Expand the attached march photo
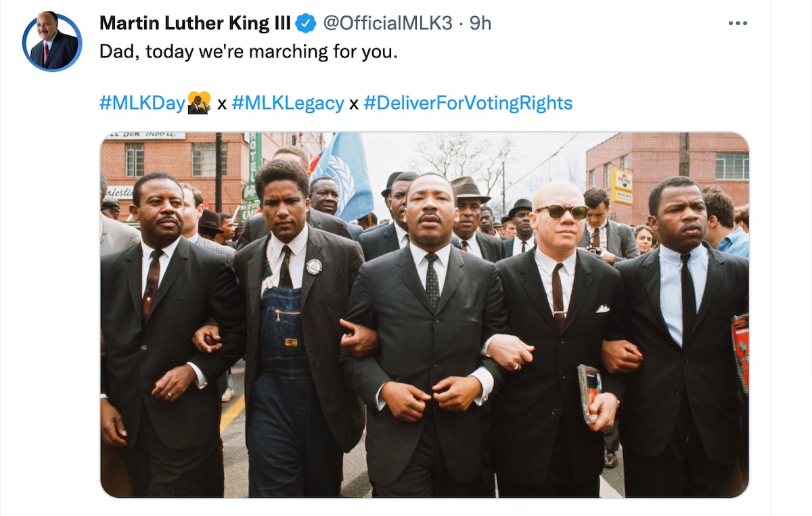Image resolution: width=812 pixels, height=516 pixels. [424, 314]
